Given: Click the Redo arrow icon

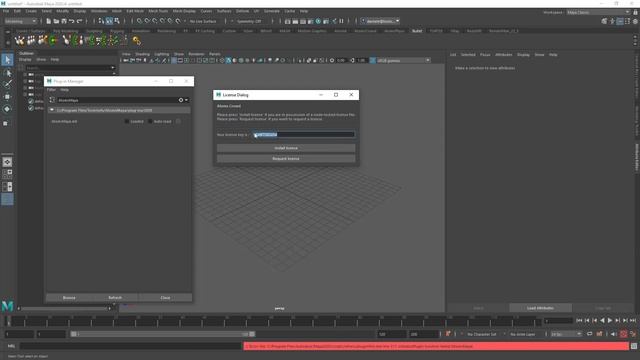Looking at the screenshot, I should point(80,21).
